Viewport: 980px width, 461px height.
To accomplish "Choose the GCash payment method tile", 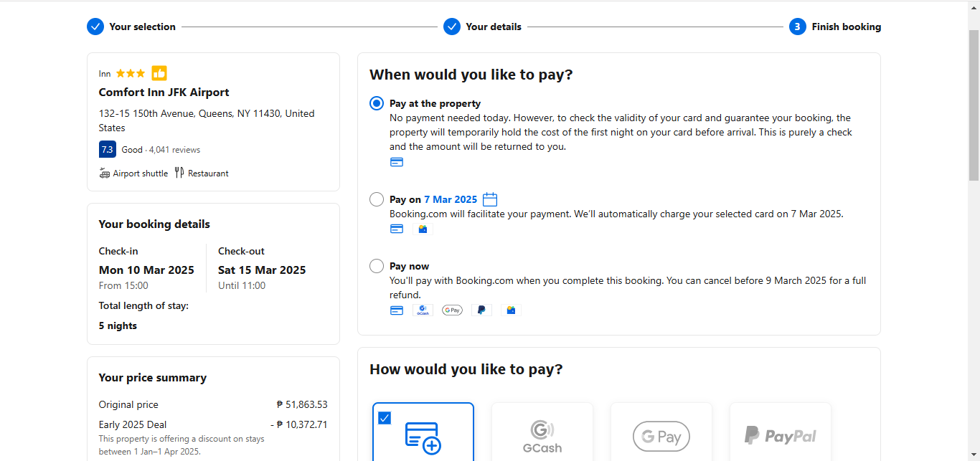I will click(x=542, y=432).
